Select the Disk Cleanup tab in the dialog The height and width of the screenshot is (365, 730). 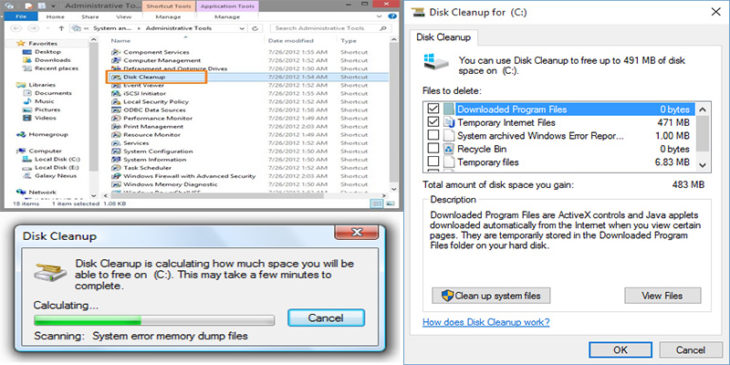(x=443, y=37)
